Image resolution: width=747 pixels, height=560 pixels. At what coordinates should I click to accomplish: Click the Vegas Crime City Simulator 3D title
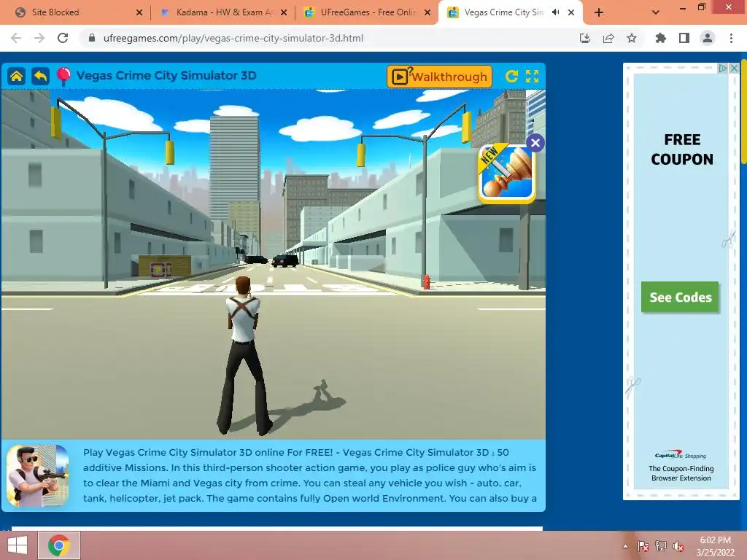click(166, 76)
